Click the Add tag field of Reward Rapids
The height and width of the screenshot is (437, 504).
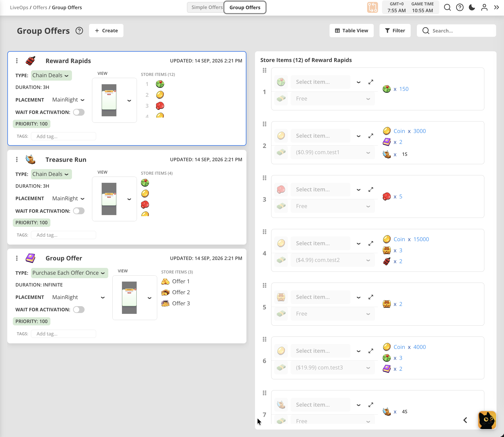click(64, 136)
